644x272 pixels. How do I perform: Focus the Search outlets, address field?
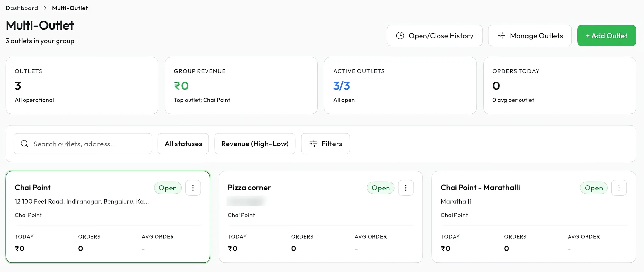pos(83,144)
